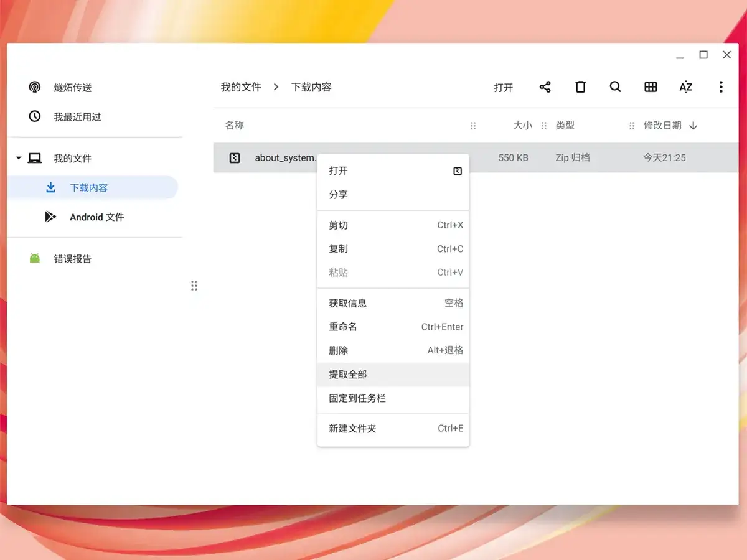The height and width of the screenshot is (560, 747).
Task: Collapse the 我的文件 tree arrow
Action: (x=18, y=158)
